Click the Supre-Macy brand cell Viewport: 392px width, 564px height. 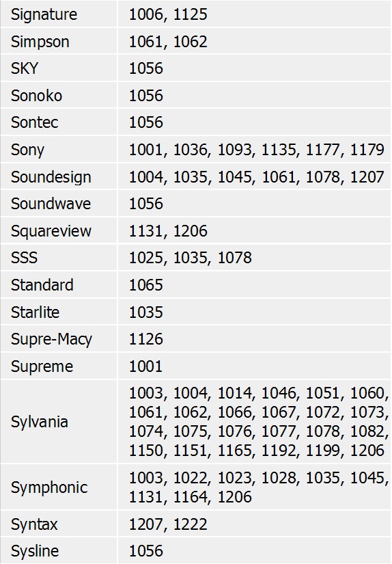coord(59,339)
